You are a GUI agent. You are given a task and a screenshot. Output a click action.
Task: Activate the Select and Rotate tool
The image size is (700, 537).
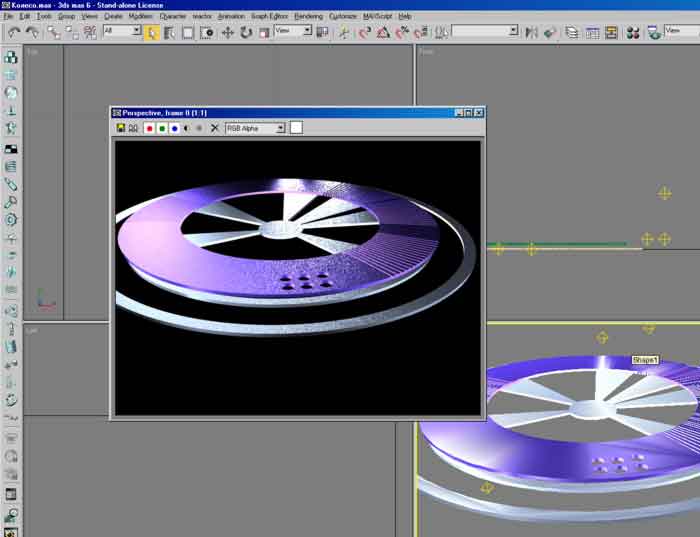[246, 33]
